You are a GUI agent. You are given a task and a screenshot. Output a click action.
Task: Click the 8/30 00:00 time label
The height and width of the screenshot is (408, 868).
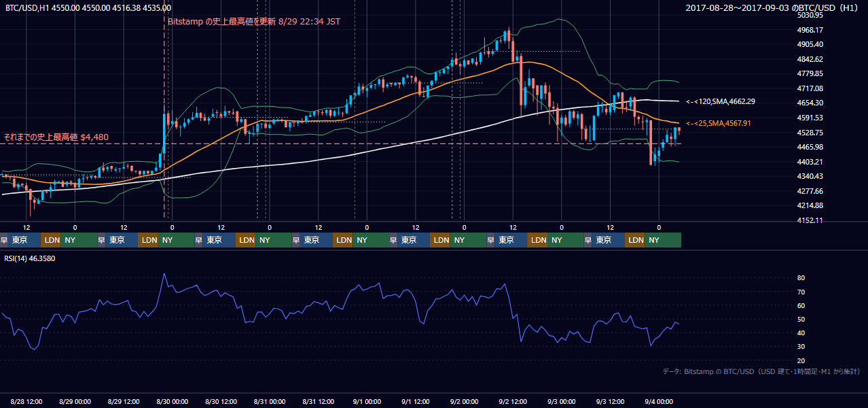[173, 401]
